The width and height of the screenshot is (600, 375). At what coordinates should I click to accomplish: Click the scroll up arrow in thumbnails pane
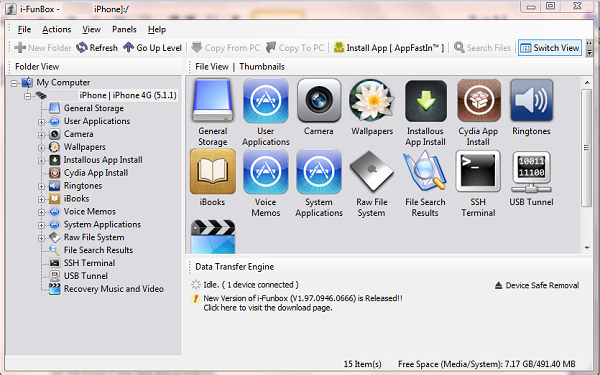point(587,82)
